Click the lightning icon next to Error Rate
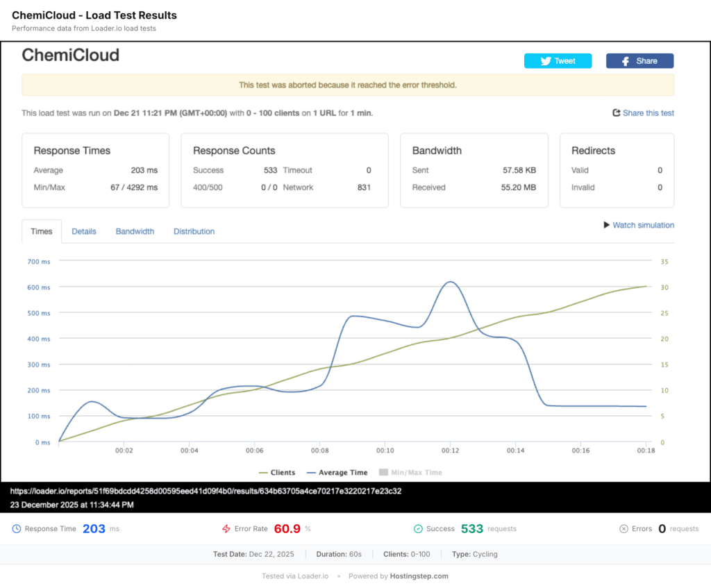Viewport: 711px width, 588px height. pyautogui.click(x=226, y=529)
